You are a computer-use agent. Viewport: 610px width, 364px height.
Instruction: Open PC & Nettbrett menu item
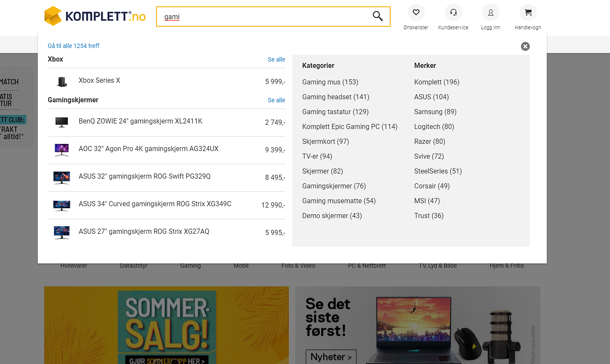(367, 266)
